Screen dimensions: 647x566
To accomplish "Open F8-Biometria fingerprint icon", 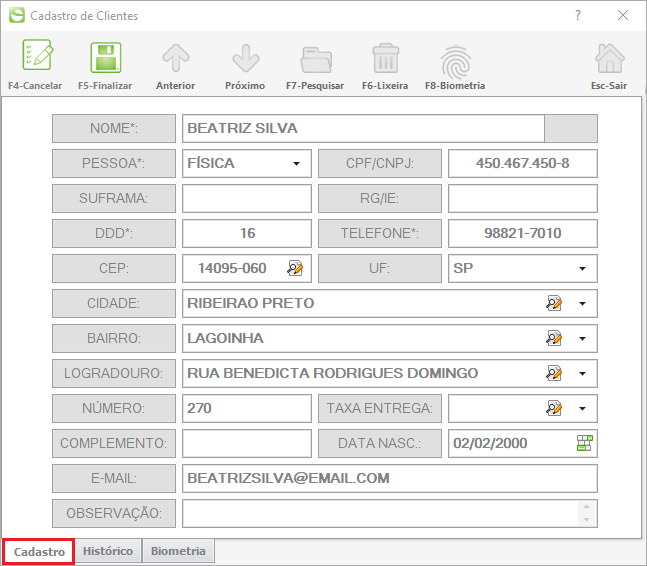I will point(456,61).
